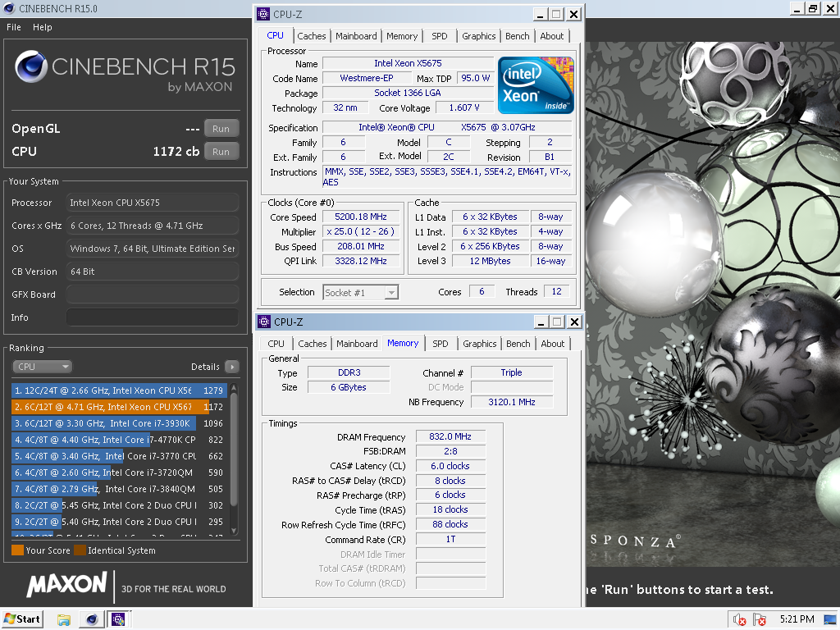Click the Core Voltage value 1.607 V

pyautogui.click(x=464, y=107)
